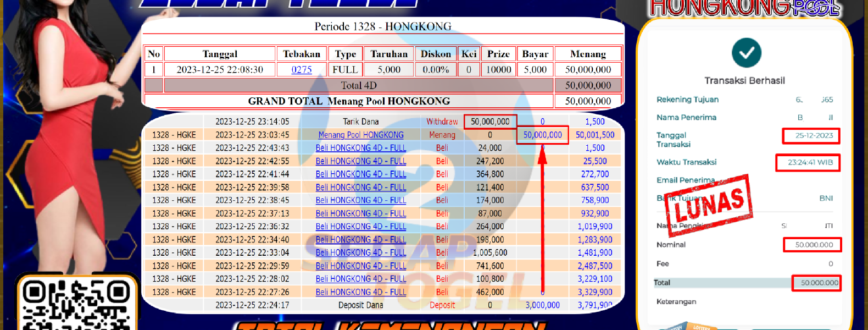
Task: Open Beli HONGKONG 4D link at 22:43:43
Action: tap(361, 148)
